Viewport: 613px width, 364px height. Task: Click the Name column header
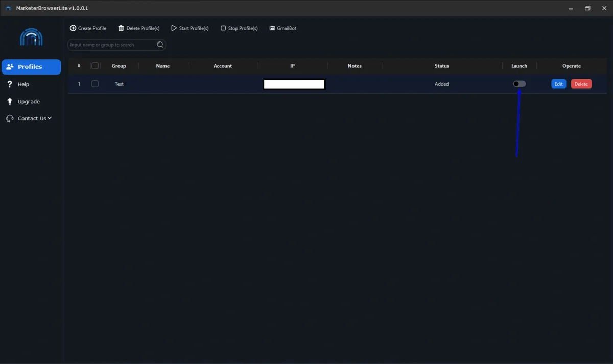coord(163,66)
